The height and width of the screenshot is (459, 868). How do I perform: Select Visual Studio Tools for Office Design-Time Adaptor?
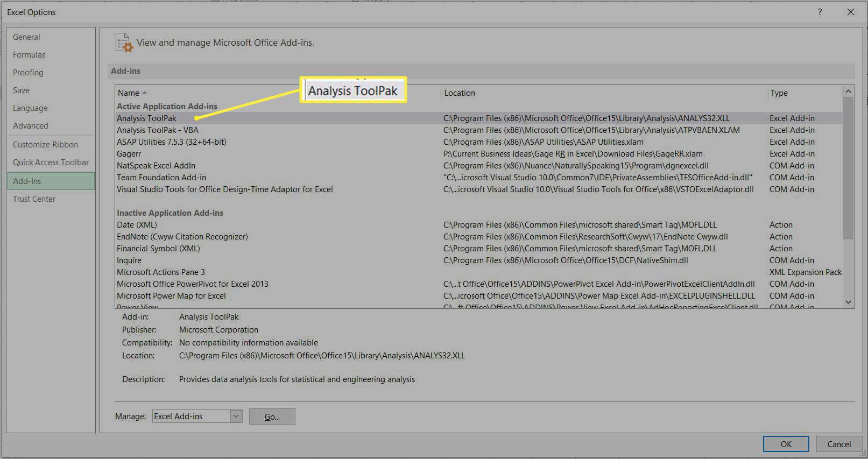point(479,189)
